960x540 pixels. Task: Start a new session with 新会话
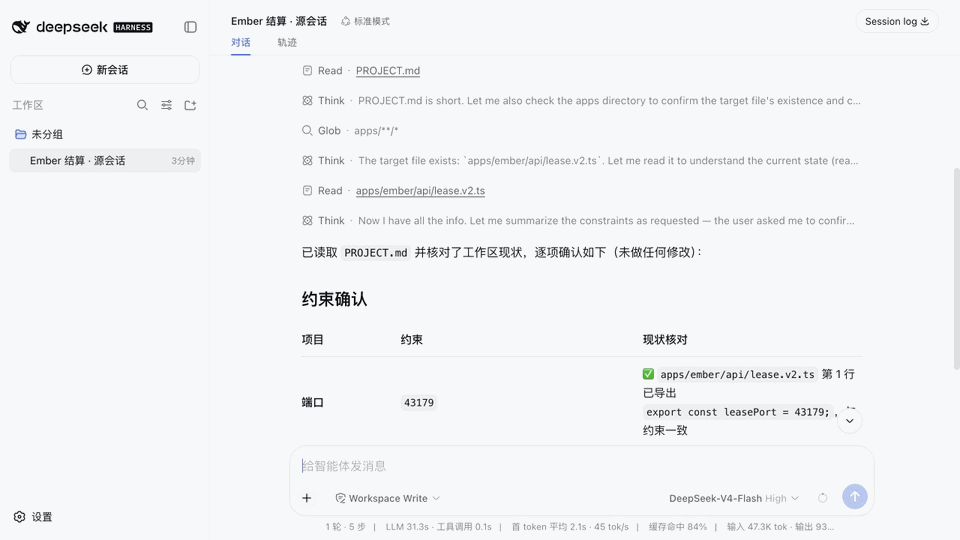[x=105, y=70]
